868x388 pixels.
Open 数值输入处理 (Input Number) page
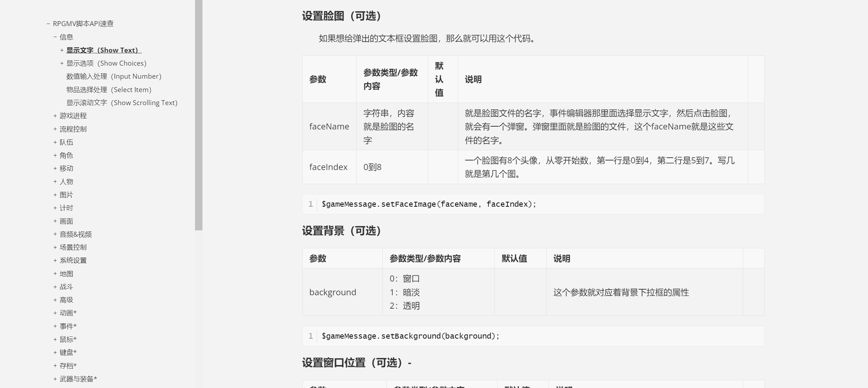click(114, 76)
